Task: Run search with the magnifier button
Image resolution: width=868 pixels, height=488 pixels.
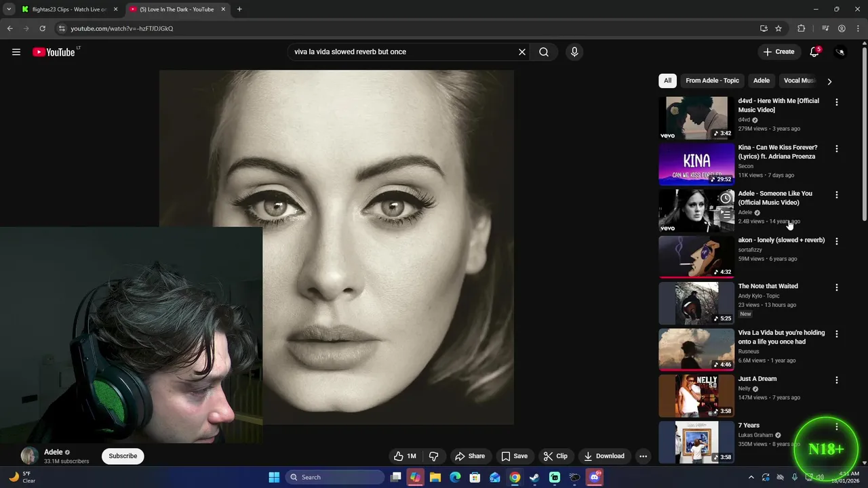Action: [x=544, y=52]
